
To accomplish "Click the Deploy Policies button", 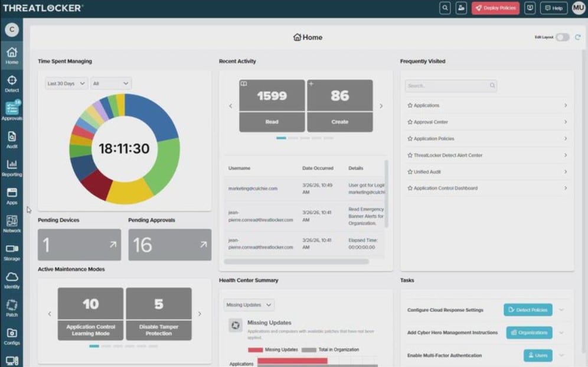I will pos(495,8).
